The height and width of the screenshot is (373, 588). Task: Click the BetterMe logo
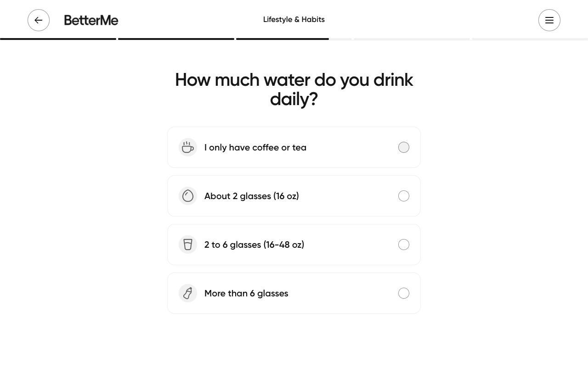(x=91, y=20)
